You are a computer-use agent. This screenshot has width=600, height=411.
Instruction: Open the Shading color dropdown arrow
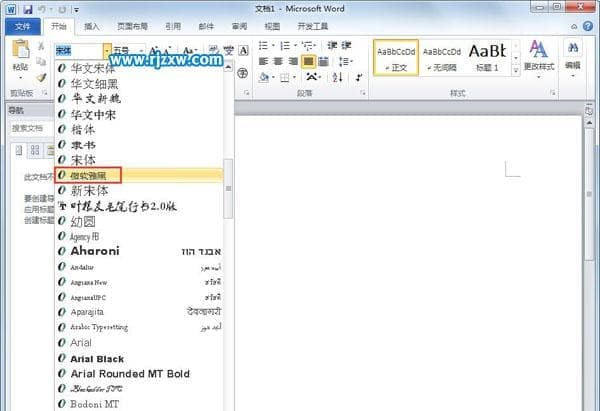[273, 78]
